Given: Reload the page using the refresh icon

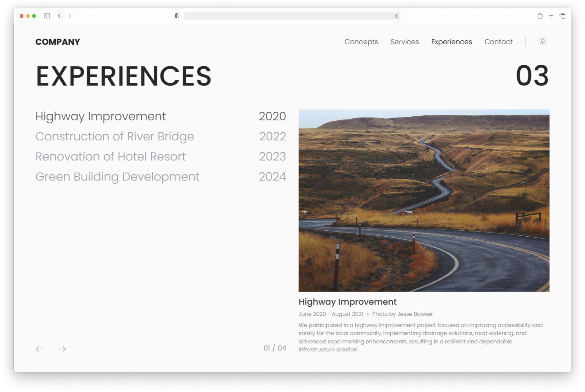Looking at the screenshot, I should tap(396, 16).
